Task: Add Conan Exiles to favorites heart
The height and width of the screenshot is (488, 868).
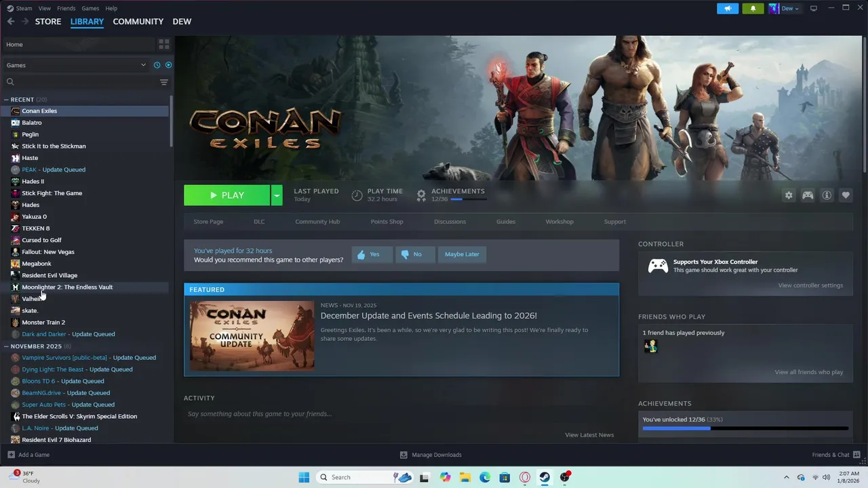Action: [846, 195]
